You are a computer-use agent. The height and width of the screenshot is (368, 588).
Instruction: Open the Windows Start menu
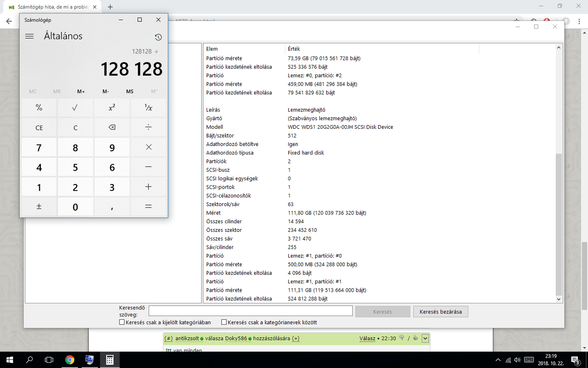(9, 360)
